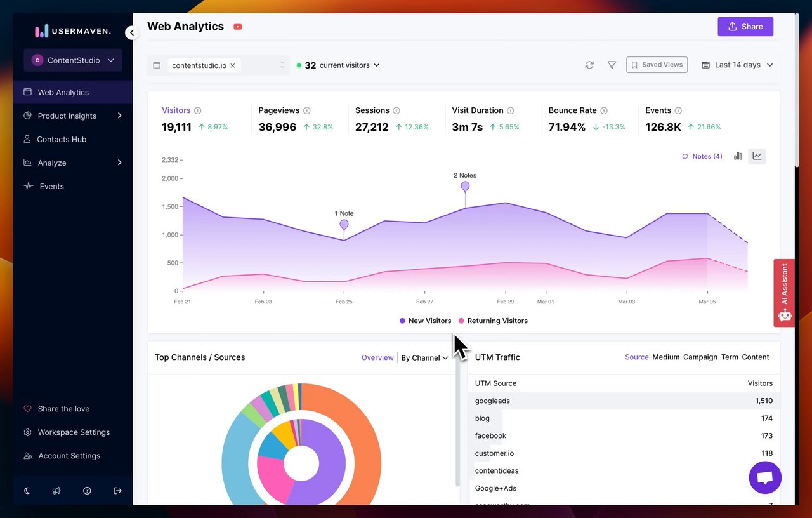Viewport: 812px width, 518px height.
Task: Click the Saved Views button
Action: pos(657,65)
